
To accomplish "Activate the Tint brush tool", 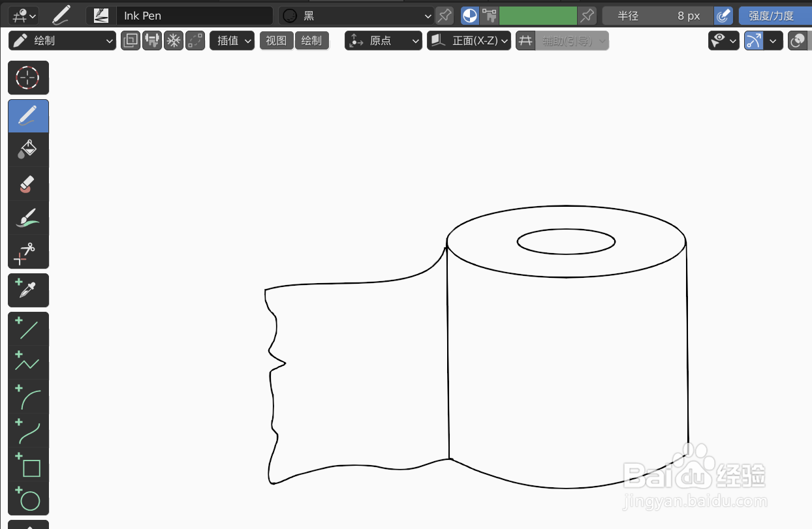I will coord(28,217).
